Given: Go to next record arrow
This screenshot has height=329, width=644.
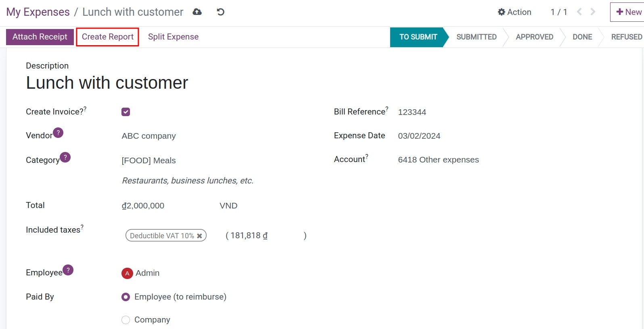Looking at the screenshot, I should coord(593,12).
